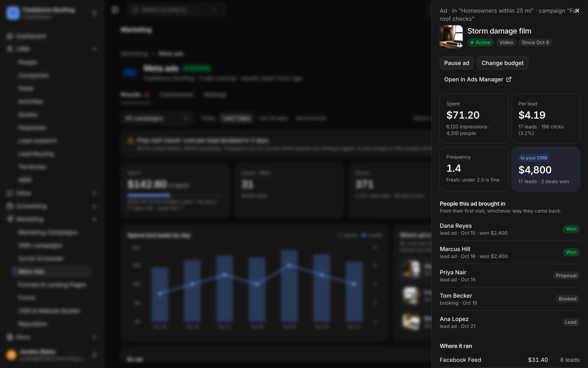This screenshot has height=368, width=588.
Task: Click the green Active status badge
Action: coord(480,43)
